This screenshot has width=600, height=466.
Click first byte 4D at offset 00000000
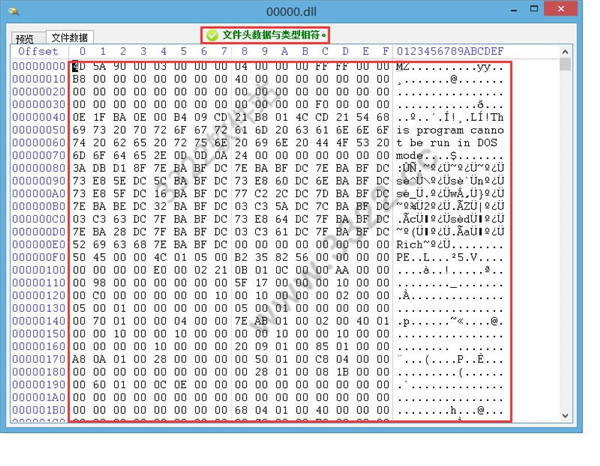coord(79,67)
